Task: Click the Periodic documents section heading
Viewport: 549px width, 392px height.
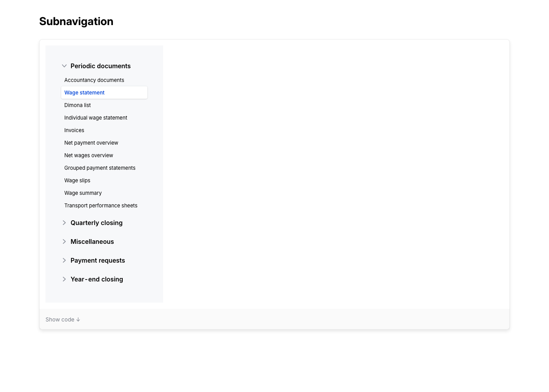Action: [100, 66]
